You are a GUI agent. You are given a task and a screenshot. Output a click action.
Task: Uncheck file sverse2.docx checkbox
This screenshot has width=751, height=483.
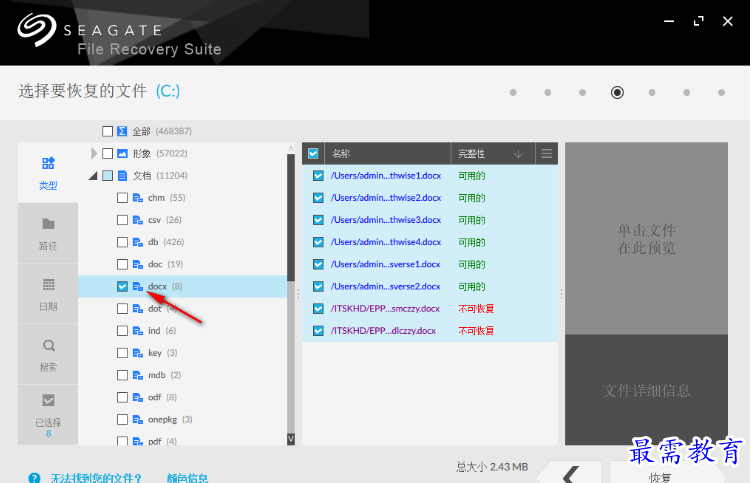318,286
